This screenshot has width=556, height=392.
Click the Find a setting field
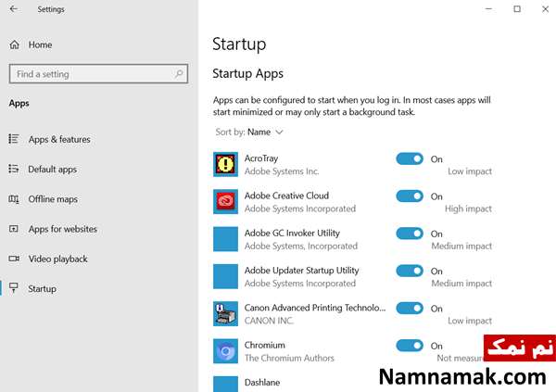tap(98, 74)
